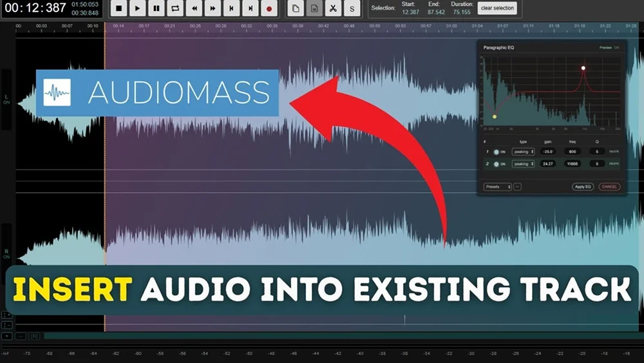Click the 01:00 mark on timeline ruler

[451, 26]
